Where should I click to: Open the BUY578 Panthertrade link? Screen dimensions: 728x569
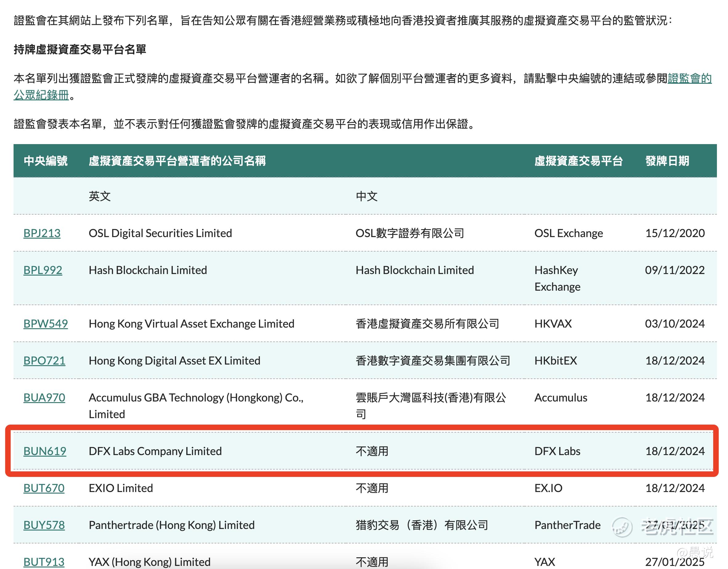pyautogui.click(x=44, y=525)
